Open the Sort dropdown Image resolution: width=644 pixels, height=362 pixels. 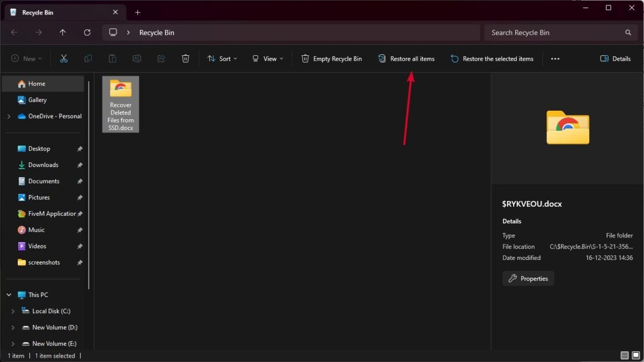coord(222,59)
